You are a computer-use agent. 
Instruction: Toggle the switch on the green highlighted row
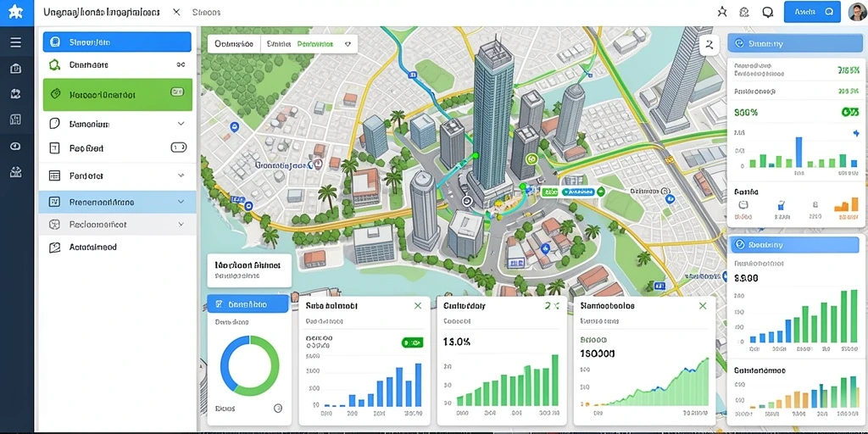click(177, 92)
